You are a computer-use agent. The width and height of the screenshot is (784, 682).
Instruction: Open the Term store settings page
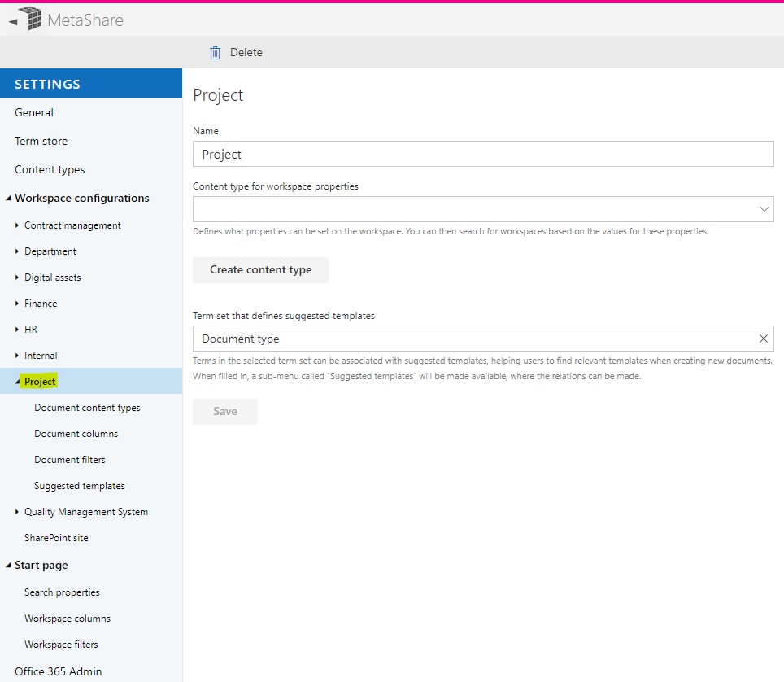click(41, 141)
